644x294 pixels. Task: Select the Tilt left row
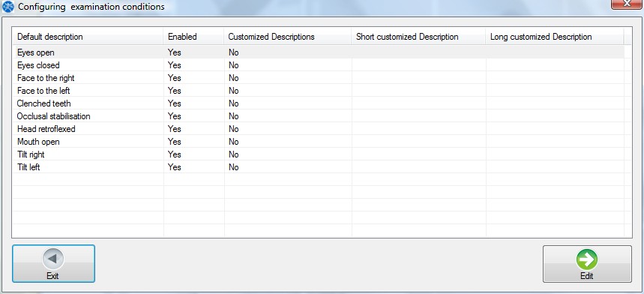(319, 167)
